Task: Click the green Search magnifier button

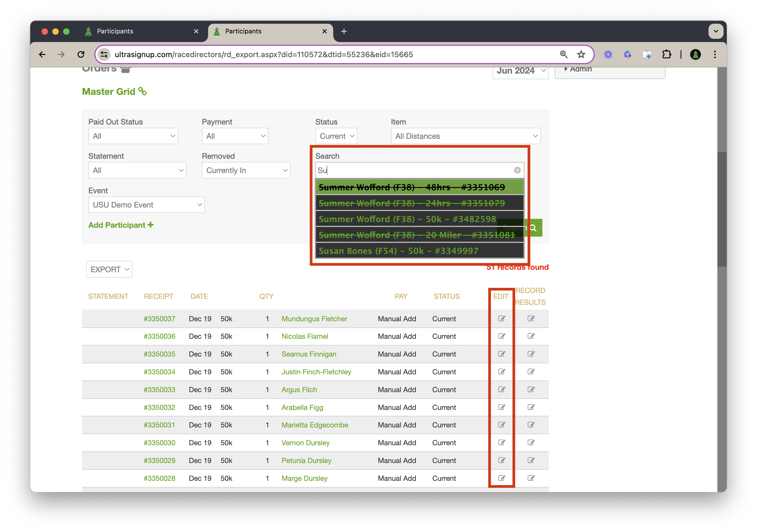Action: click(533, 228)
